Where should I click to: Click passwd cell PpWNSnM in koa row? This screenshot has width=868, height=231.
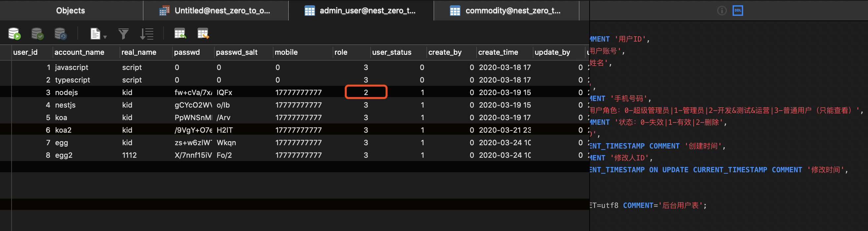point(193,117)
